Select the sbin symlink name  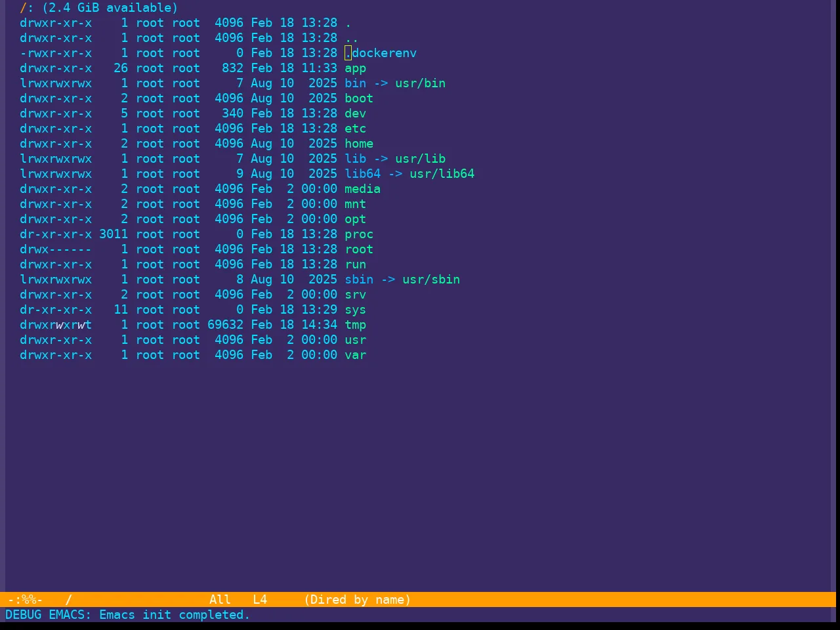359,280
